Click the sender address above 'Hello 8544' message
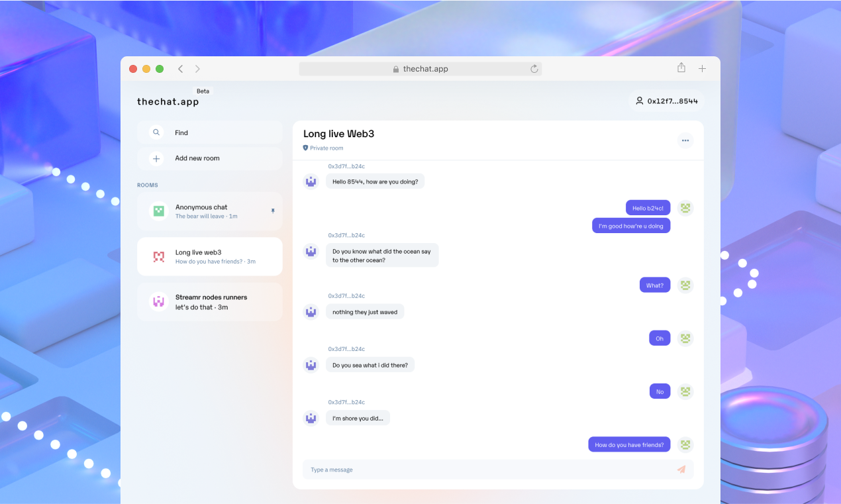Viewport: 841px width, 504px height. click(347, 166)
